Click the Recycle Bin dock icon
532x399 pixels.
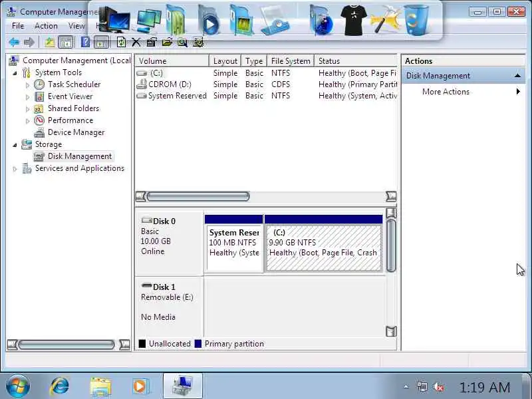pyautogui.click(x=417, y=20)
